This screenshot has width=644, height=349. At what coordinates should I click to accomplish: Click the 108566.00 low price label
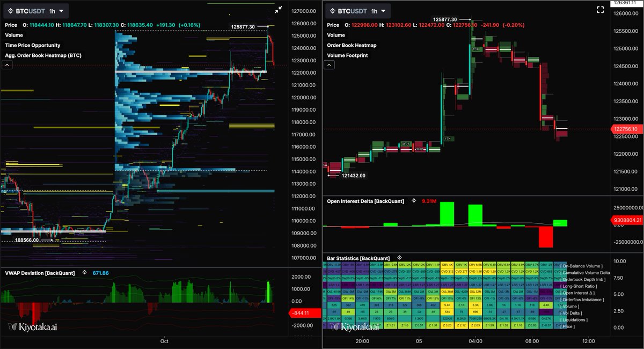pyautogui.click(x=27, y=241)
